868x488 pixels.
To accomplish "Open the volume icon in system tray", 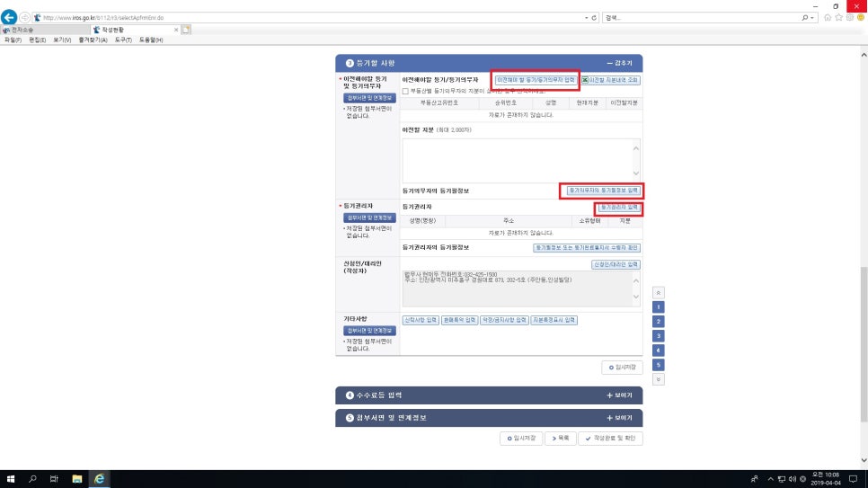I will coord(793,479).
